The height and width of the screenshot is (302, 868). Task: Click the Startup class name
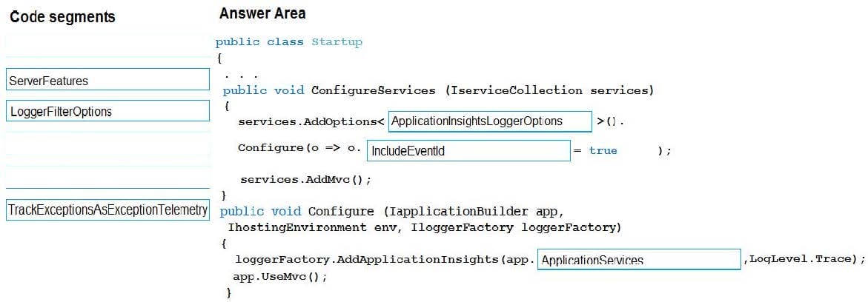point(337,42)
